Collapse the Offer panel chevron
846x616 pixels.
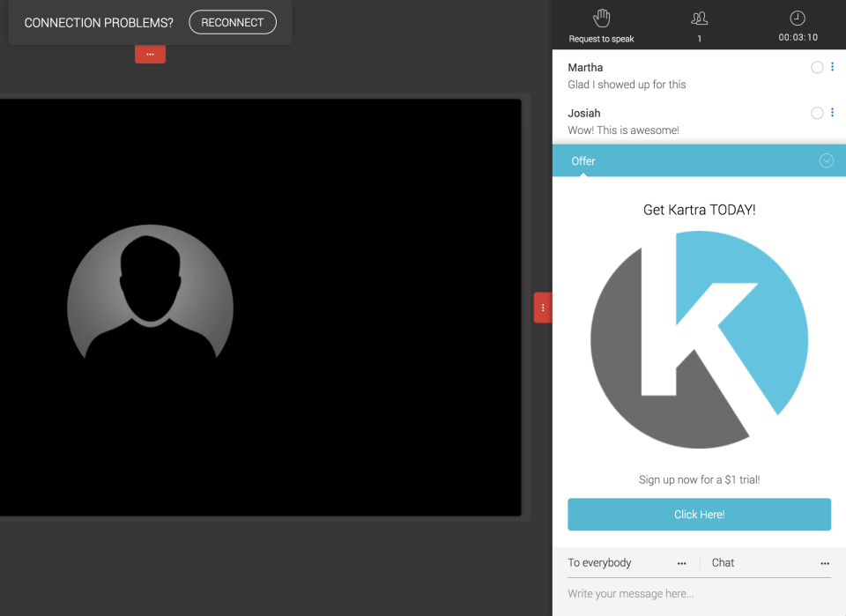827,160
